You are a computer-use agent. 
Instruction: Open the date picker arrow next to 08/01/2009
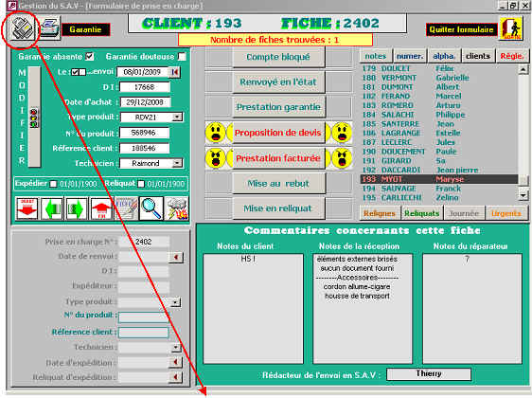175,72
